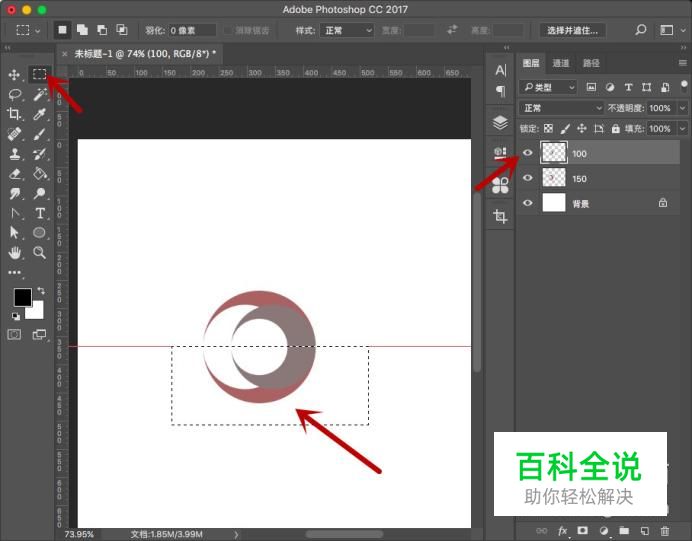Select the 未标题-1 document tab
The height and width of the screenshot is (541, 692).
[x=145, y=54]
